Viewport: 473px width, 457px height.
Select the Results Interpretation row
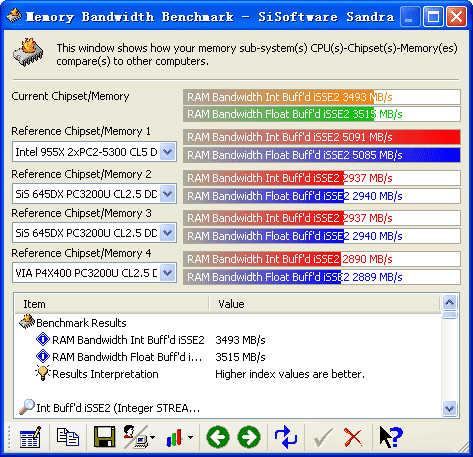pyautogui.click(x=105, y=374)
